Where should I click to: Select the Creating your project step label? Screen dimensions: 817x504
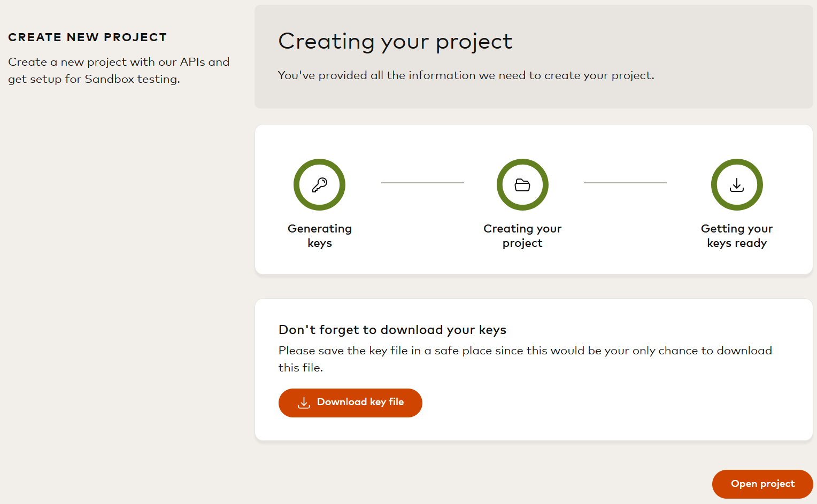click(522, 236)
